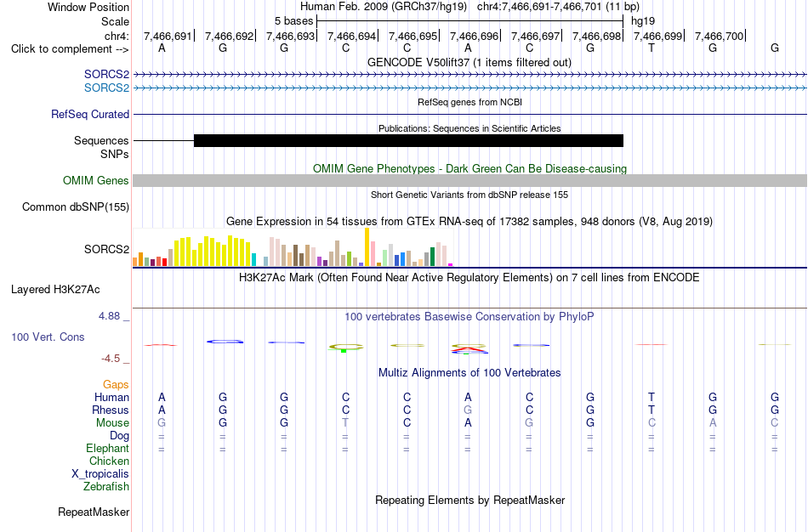Select the Zebrafish species label
Image resolution: width=808 pixels, height=532 pixels.
click(106, 486)
